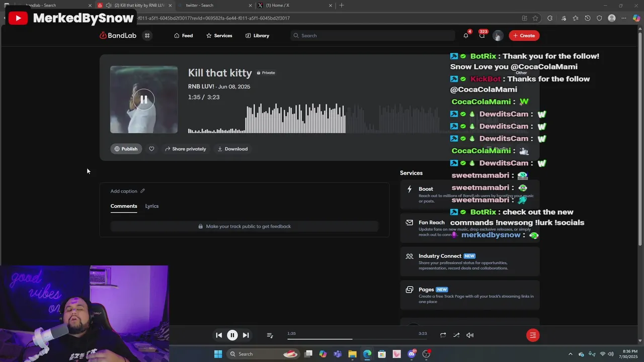Open the Industry Connect service card
644x362 pixels.
click(470, 261)
